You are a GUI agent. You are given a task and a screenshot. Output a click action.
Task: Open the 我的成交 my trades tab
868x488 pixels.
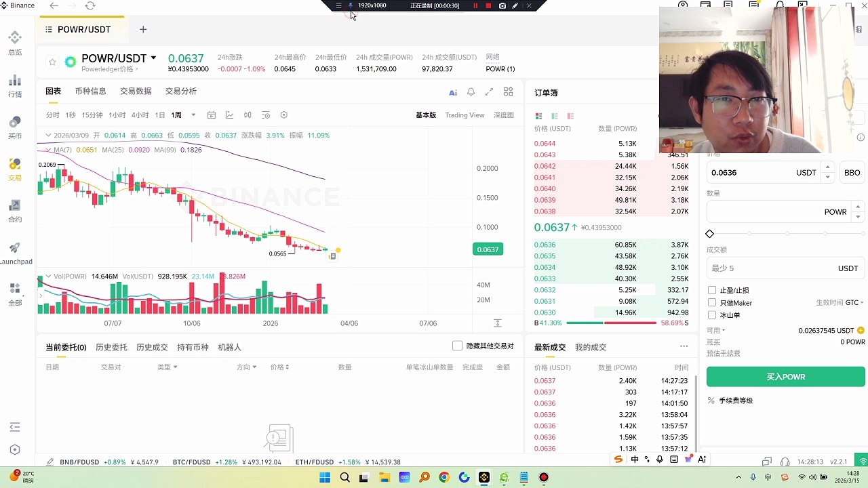(x=591, y=347)
